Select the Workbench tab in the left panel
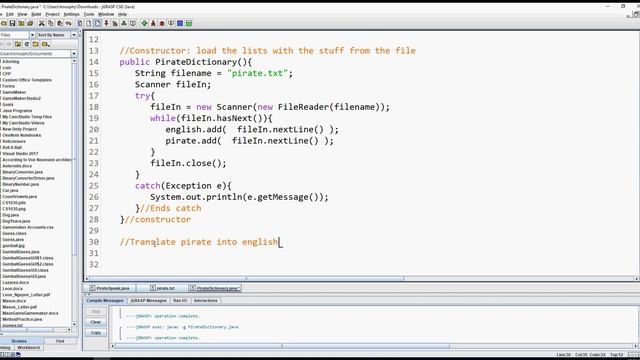 [x=29, y=348]
